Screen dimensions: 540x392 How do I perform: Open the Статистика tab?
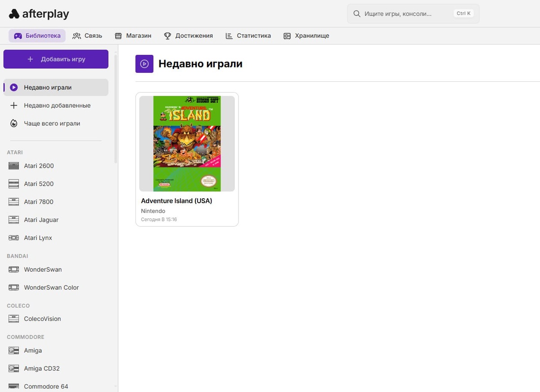pos(248,36)
